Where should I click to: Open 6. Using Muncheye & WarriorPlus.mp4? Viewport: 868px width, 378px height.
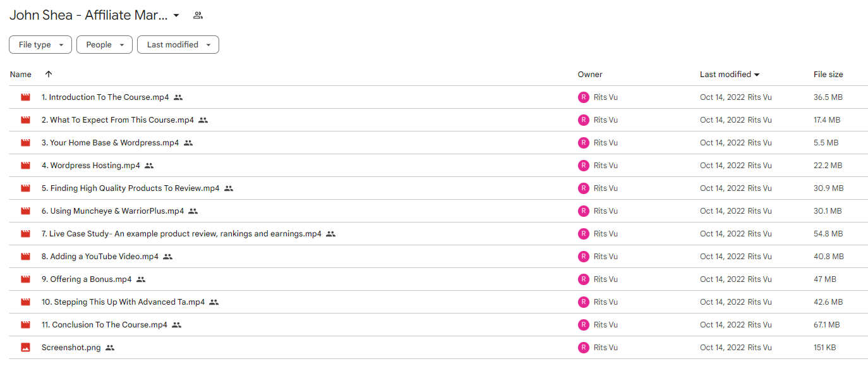[x=113, y=211]
